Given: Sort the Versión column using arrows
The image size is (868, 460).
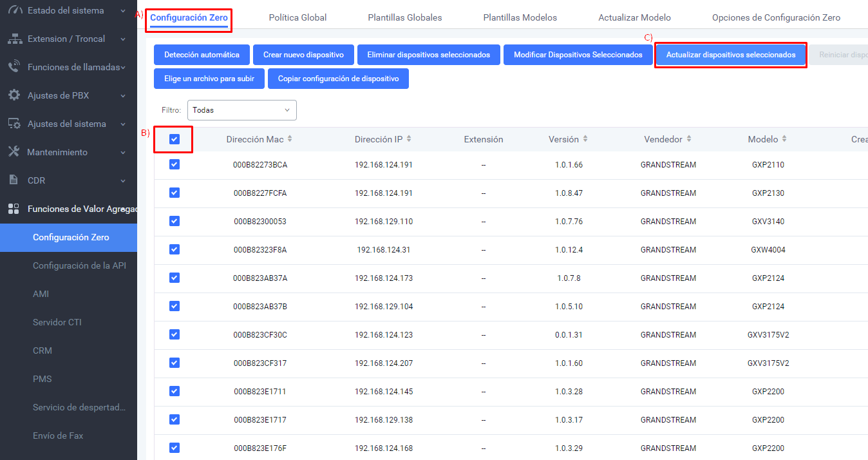Looking at the screenshot, I should pyautogui.click(x=585, y=139).
